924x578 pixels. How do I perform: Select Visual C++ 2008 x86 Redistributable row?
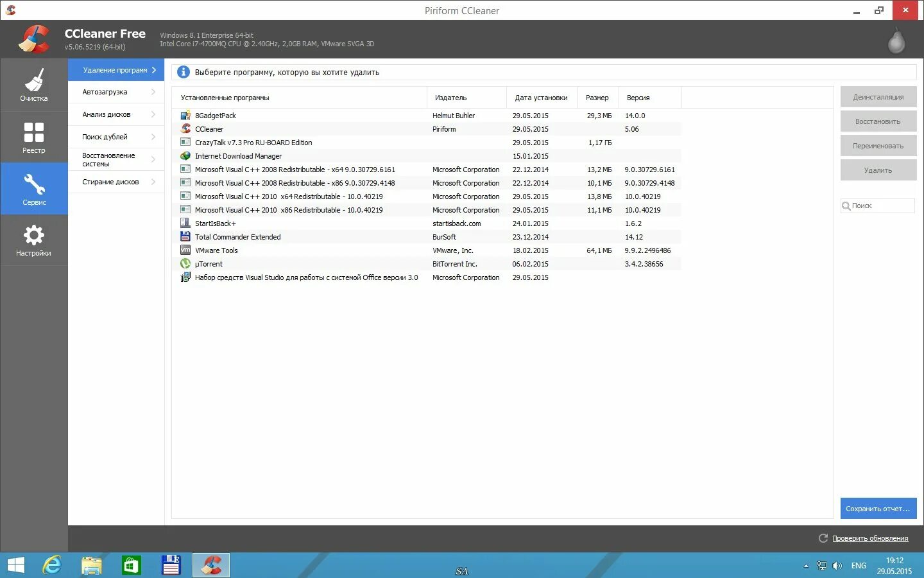(x=427, y=183)
